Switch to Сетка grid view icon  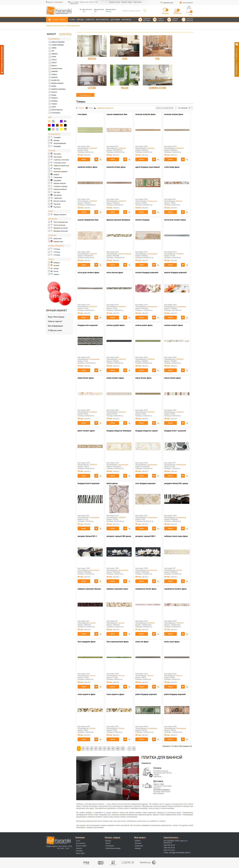87,108
